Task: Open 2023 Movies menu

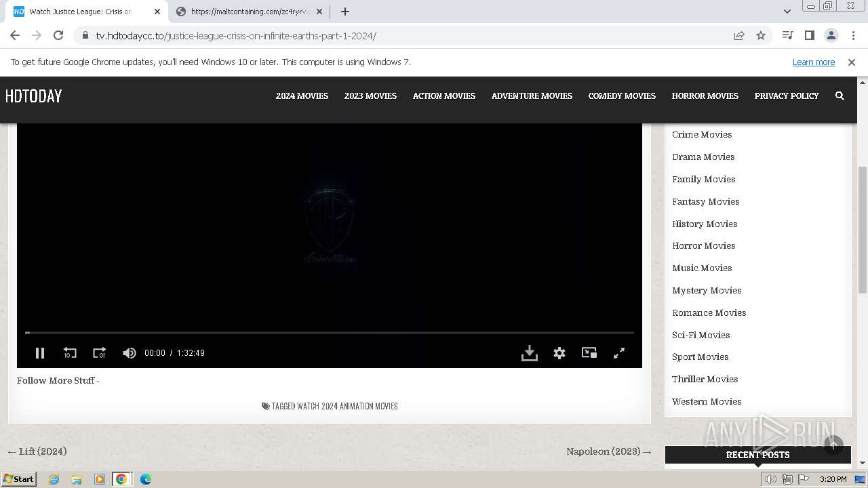Action: click(x=370, y=96)
